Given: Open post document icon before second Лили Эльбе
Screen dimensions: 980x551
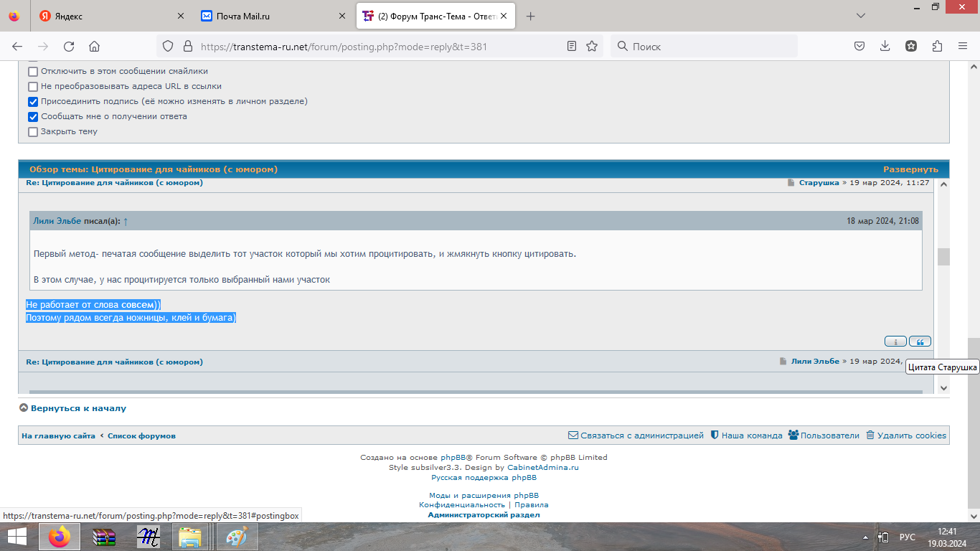Looking at the screenshot, I should point(783,362).
